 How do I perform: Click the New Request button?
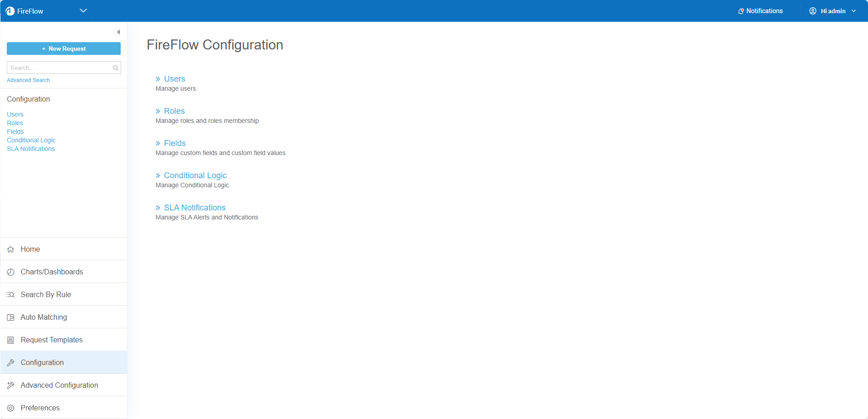coord(64,49)
